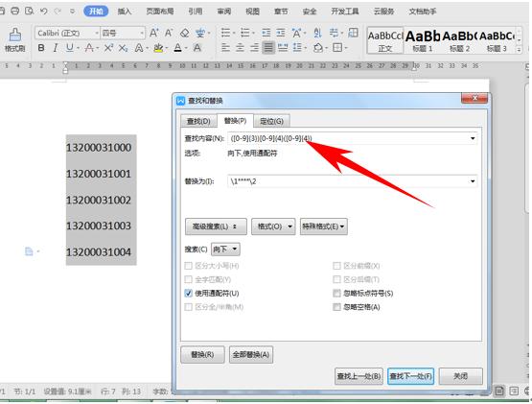Expand the styles gallery arrow

click(x=519, y=50)
